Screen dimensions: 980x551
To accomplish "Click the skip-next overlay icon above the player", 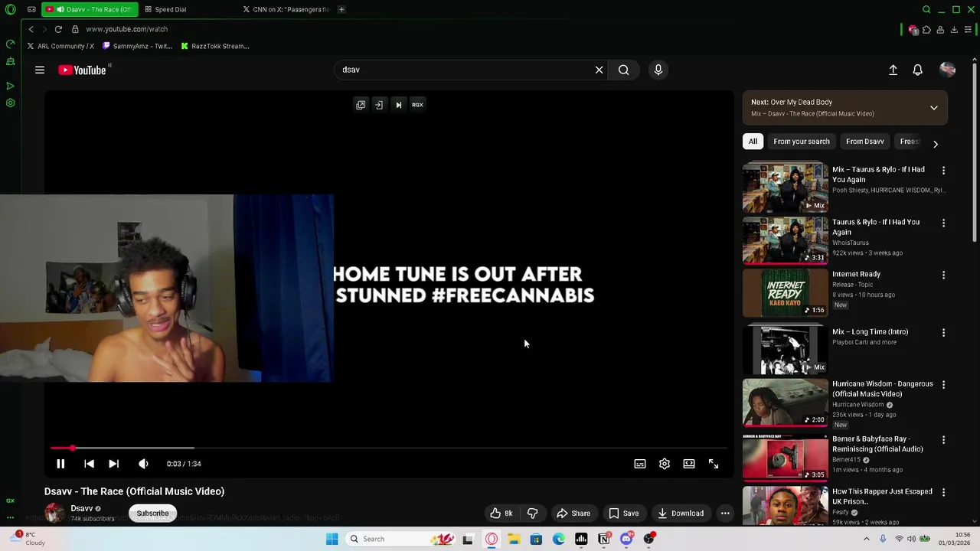I will (398, 105).
